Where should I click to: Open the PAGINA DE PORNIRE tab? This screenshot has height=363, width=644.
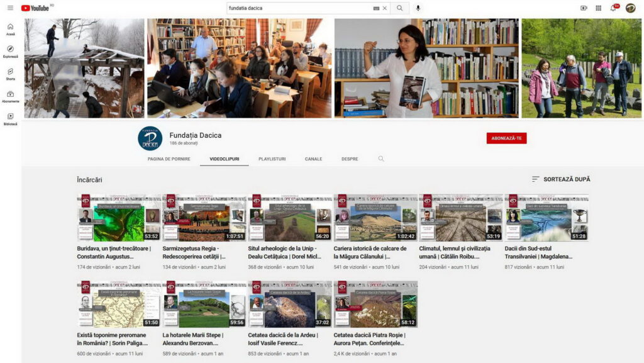[169, 159]
